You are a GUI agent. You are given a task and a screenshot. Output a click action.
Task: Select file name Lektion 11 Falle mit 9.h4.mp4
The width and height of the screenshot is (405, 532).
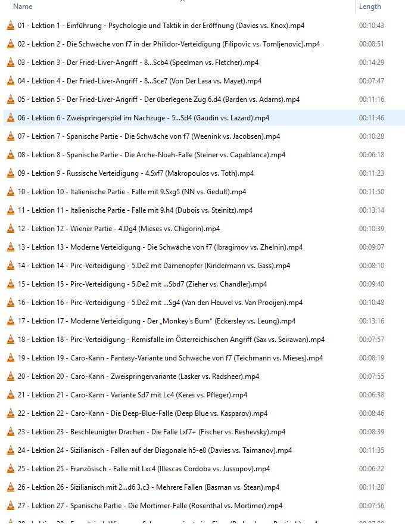(135, 210)
